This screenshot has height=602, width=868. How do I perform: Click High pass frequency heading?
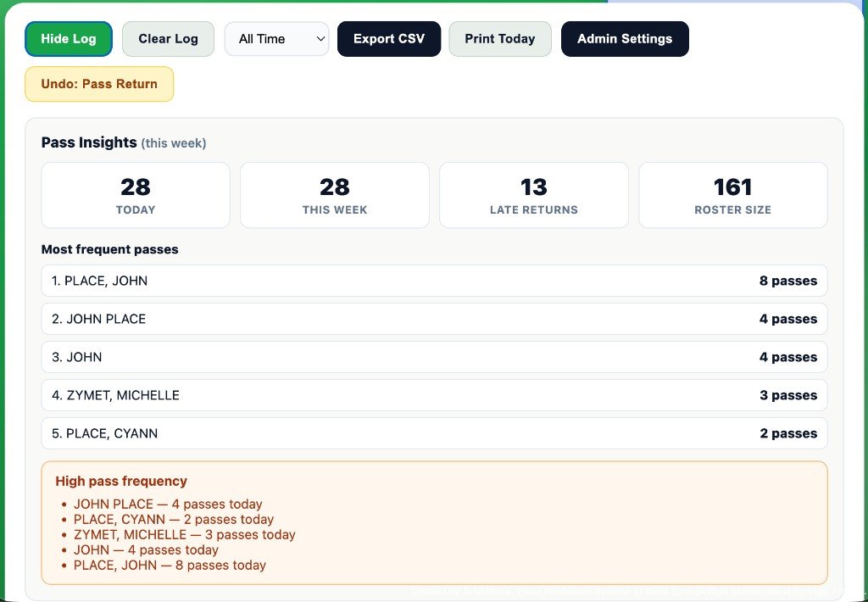pos(121,481)
